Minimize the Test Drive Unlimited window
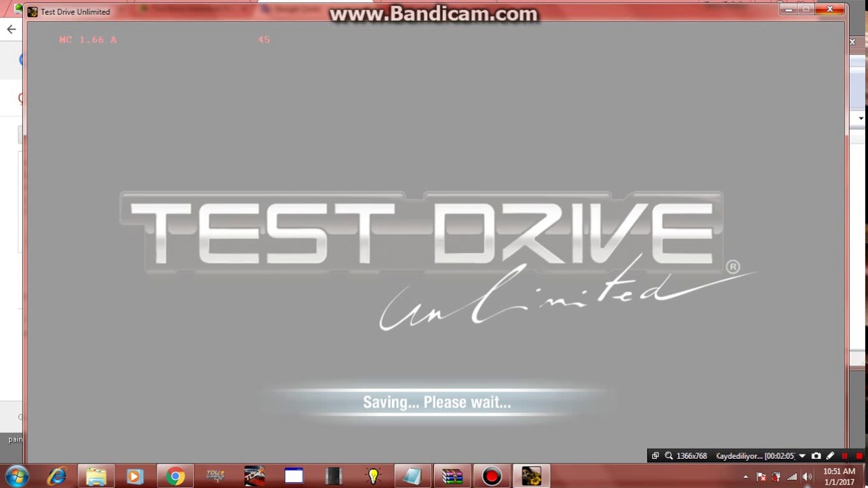The height and width of the screenshot is (488, 868). [788, 9]
